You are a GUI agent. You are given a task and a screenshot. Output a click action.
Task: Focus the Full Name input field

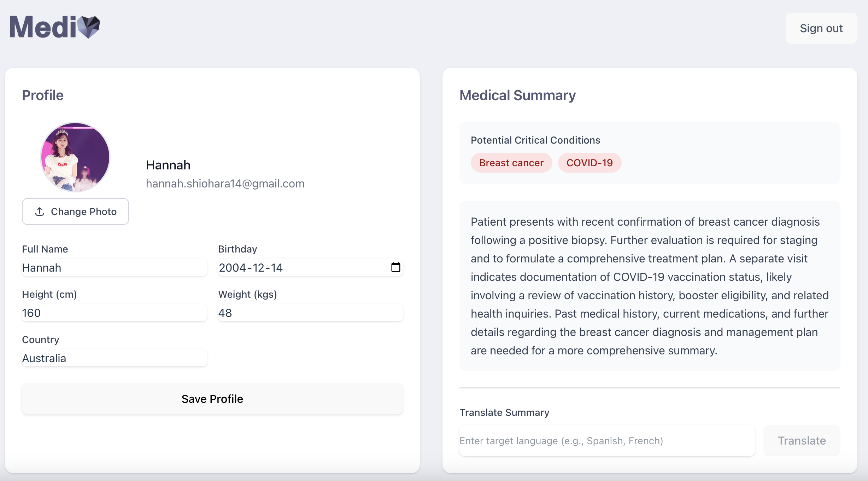[114, 268]
